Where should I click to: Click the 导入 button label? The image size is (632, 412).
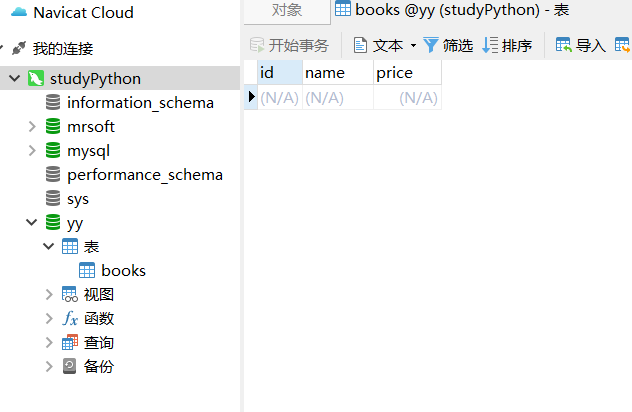point(591,45)
